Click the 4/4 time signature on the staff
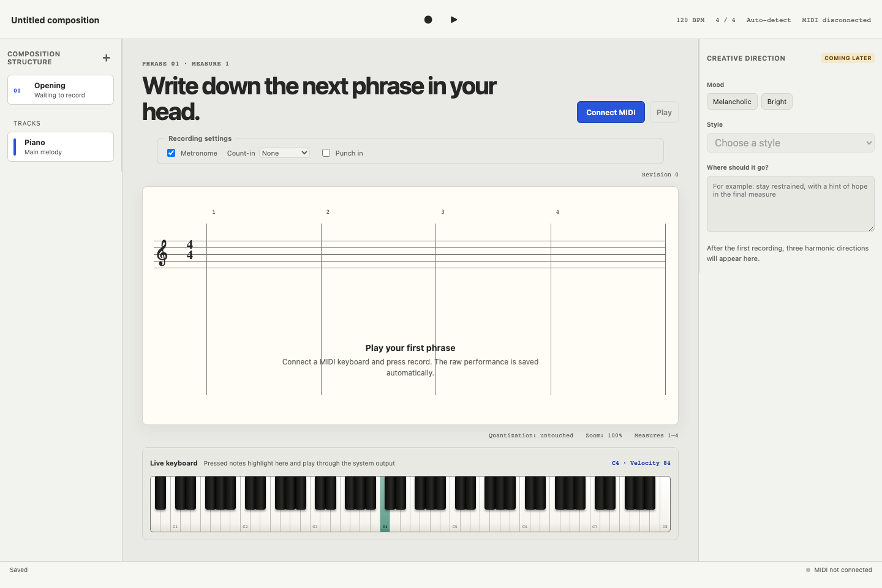Viewport: 882px width, 588px height. pyautogui.click(x=190, y=250)
